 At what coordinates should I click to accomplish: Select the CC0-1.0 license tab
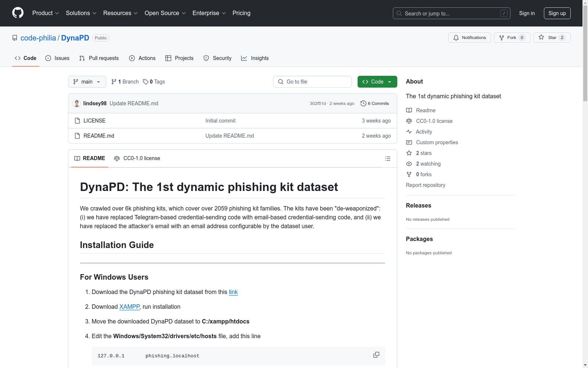[137, 158]
